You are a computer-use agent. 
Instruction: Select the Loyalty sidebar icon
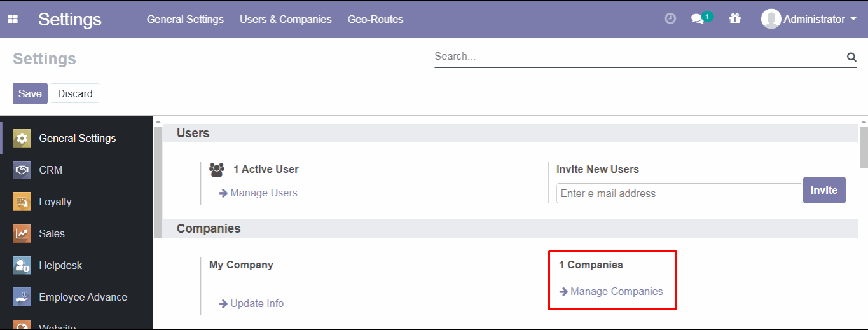(22, 202)
